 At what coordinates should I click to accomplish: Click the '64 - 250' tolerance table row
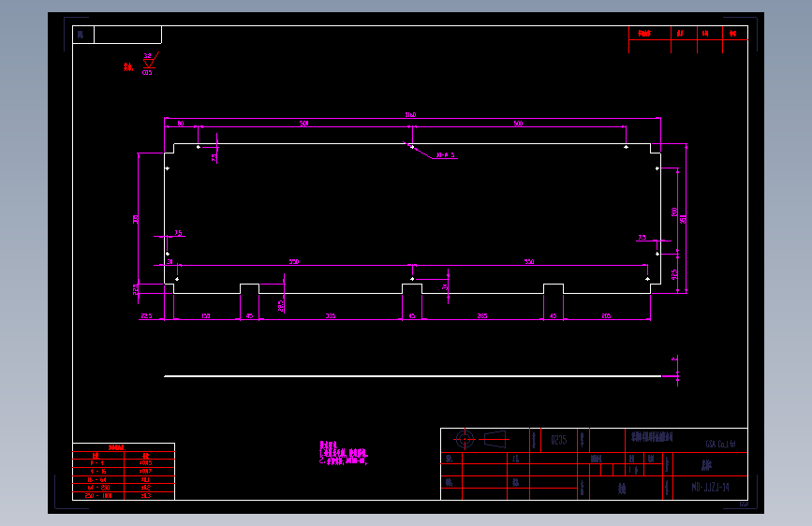(x=124, y=488)
